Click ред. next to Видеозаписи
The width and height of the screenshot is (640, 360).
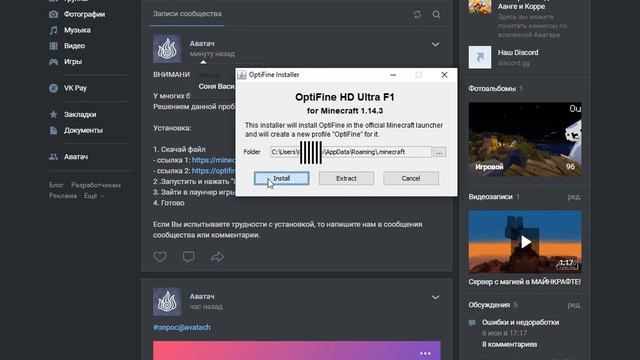pyautogui.click(x=574, y=197)
